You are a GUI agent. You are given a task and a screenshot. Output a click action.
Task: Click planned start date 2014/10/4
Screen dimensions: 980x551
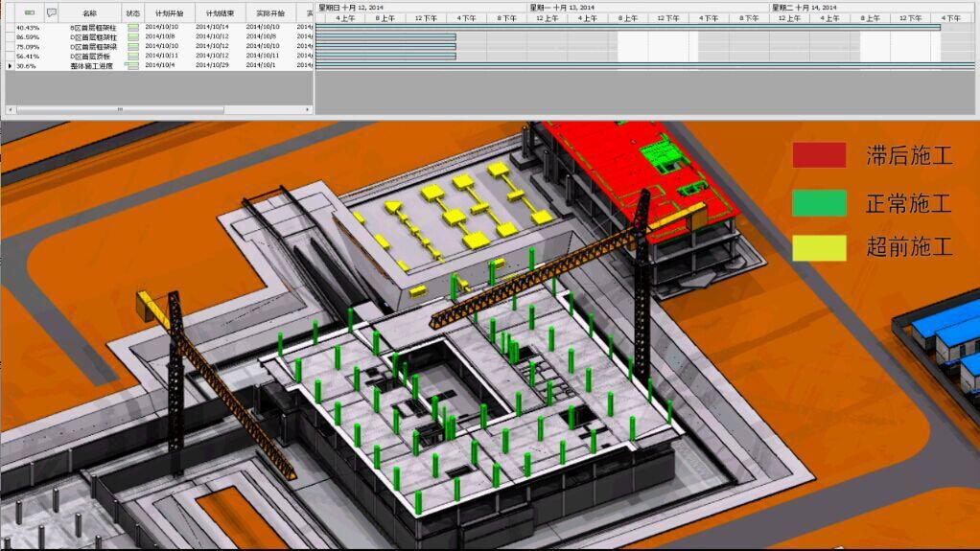pos(160,65)
